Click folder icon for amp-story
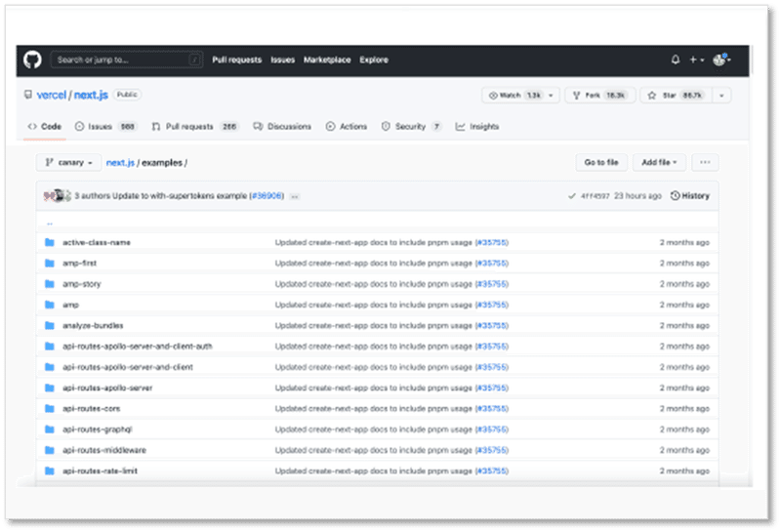 (50, 284)
